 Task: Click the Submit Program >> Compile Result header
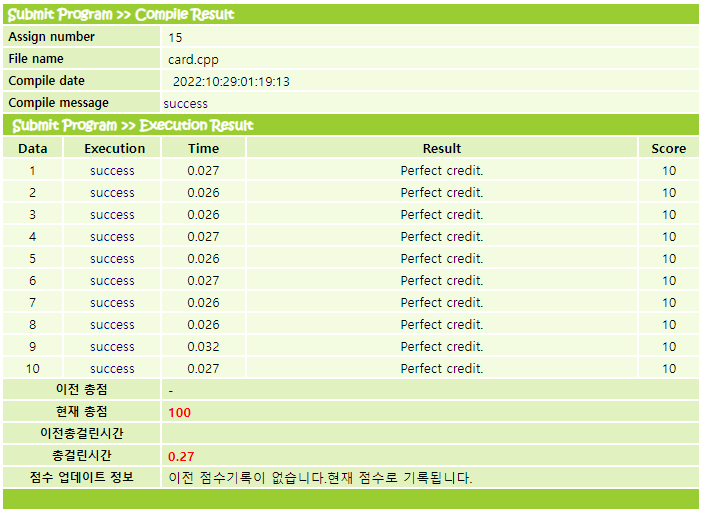[x=121, y=15]
